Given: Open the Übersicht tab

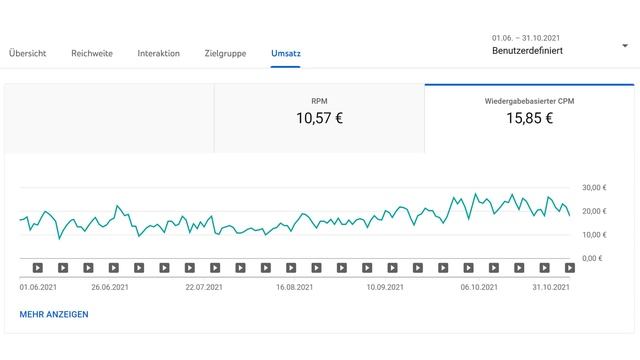Looking at the screenshot, I should pos(27,53).
